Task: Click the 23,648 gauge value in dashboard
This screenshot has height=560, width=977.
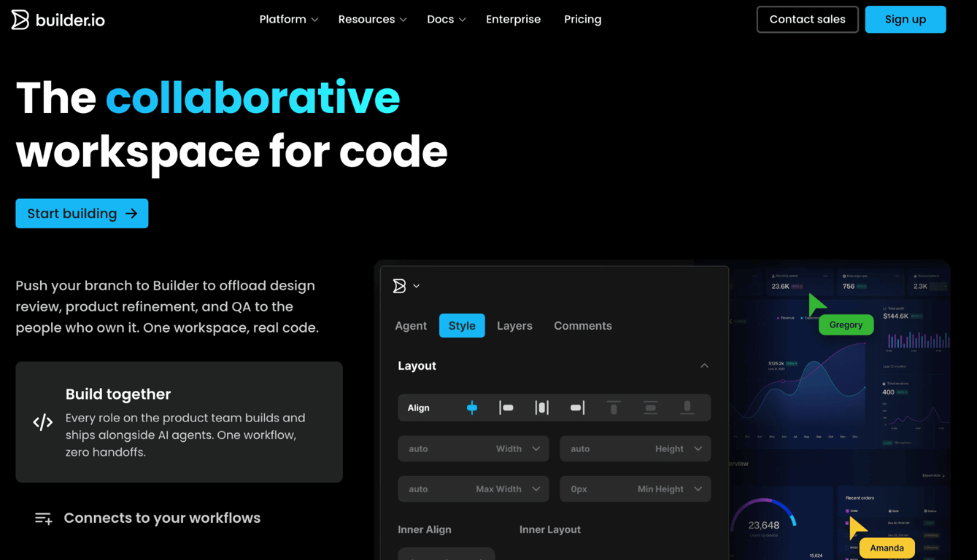Action: point(764,525)
